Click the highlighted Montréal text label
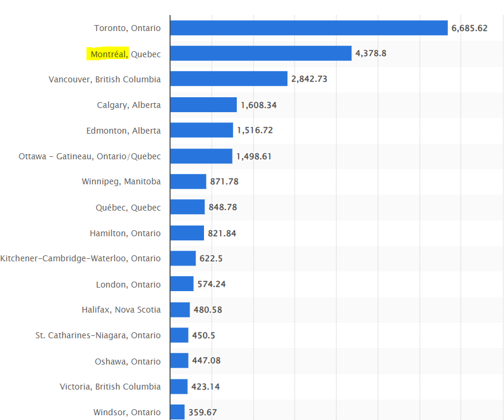 point(108,54)
